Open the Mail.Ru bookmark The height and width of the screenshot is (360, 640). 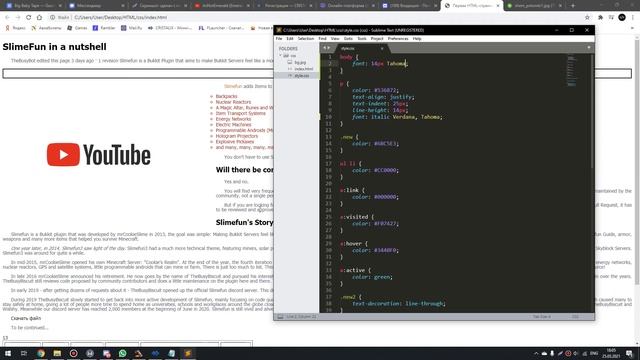(x=131, y=28)
